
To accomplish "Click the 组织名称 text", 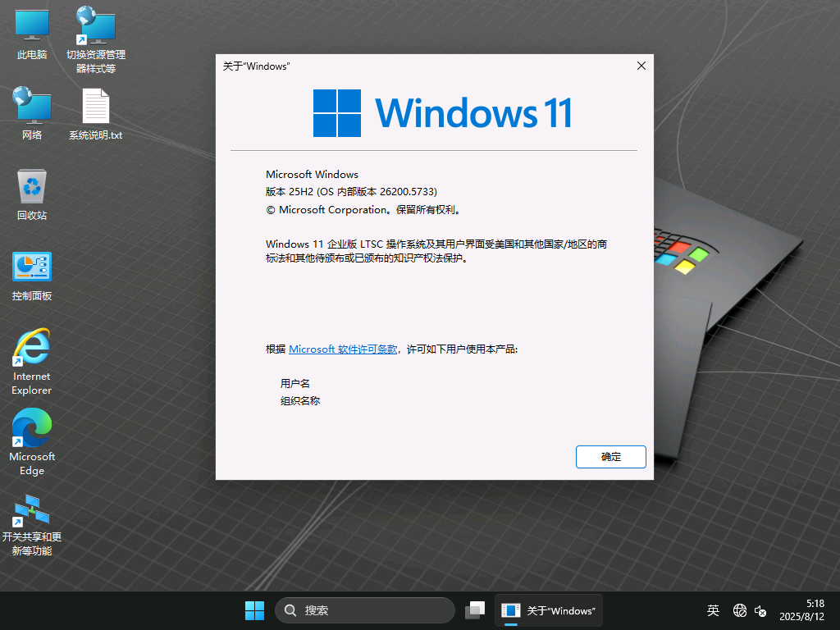I will pos(300,400).
